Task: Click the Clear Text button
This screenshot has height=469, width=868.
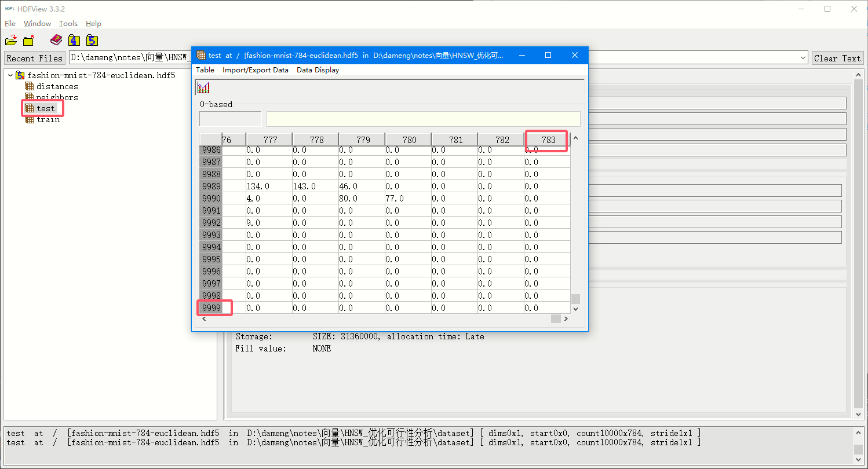Action: pyautogui.click(x=837, y=58)
